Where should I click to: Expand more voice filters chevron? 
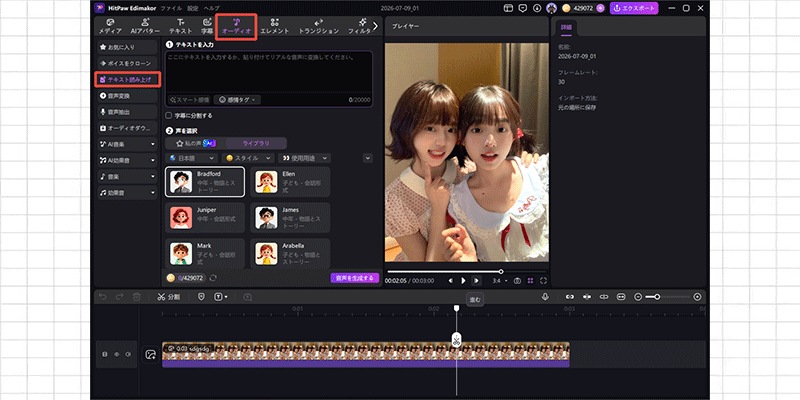pyautogui.click(x=368, y=158)
